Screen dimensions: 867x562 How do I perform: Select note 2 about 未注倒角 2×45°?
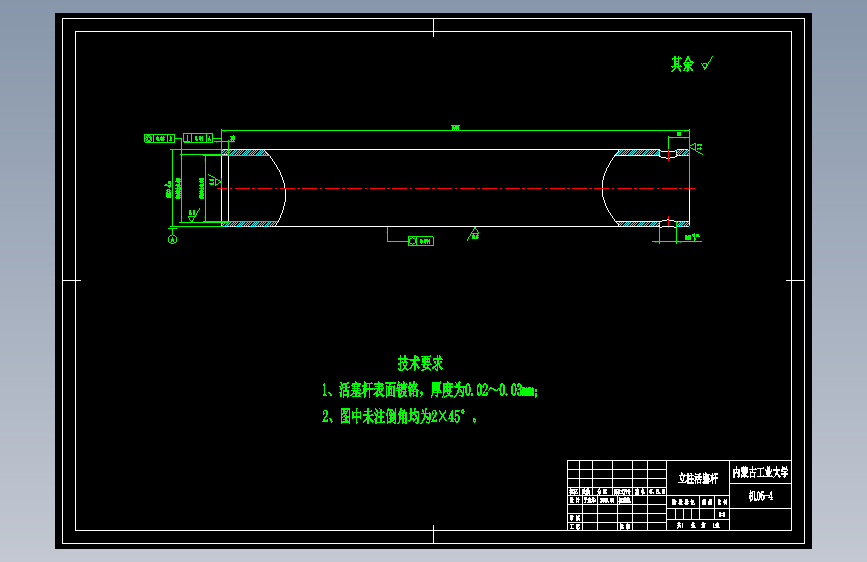pos(399,416)
